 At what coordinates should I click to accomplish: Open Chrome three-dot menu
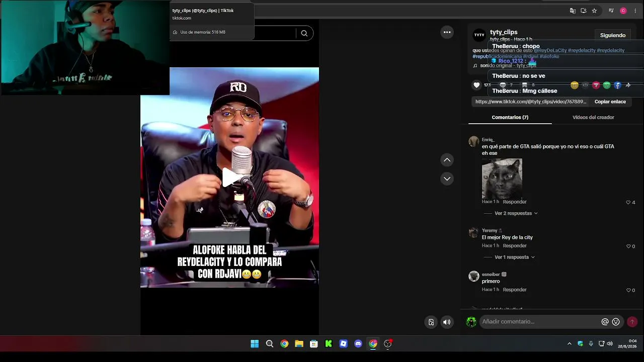pyautogui.click(x=635, y=11)
